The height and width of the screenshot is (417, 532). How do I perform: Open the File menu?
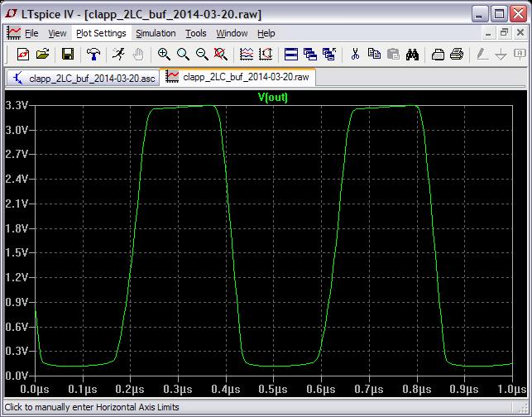pos(31,33)
